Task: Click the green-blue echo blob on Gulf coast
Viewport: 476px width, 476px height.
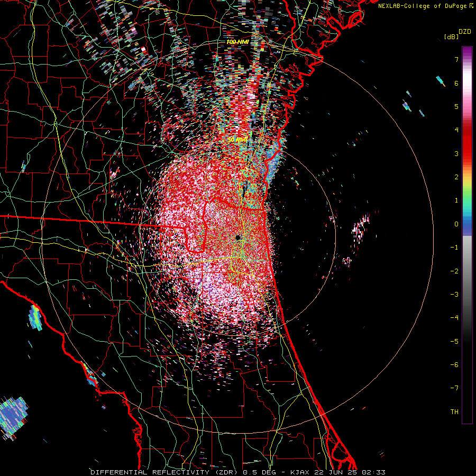Action: click(x=35, y=317)
